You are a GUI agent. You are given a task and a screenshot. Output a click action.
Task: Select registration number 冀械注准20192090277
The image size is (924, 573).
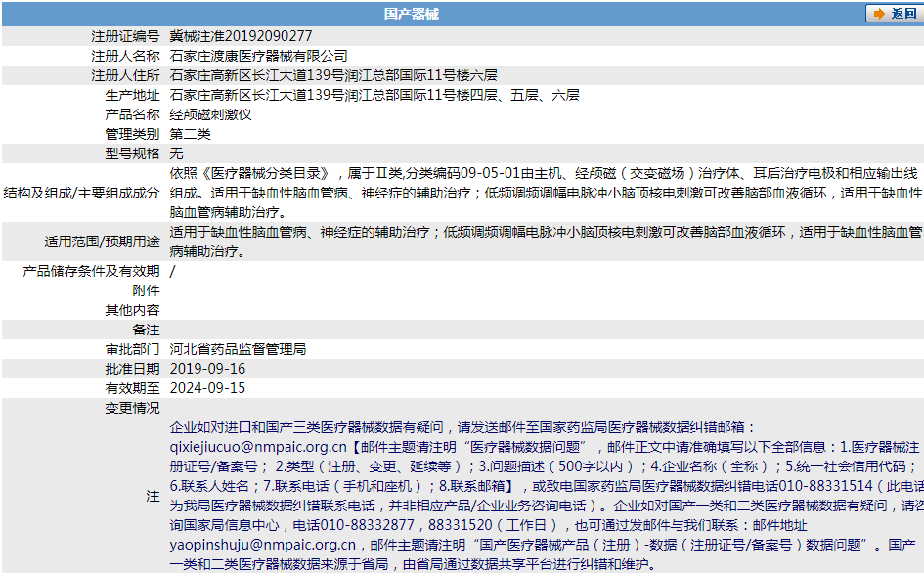coord(241,36)
